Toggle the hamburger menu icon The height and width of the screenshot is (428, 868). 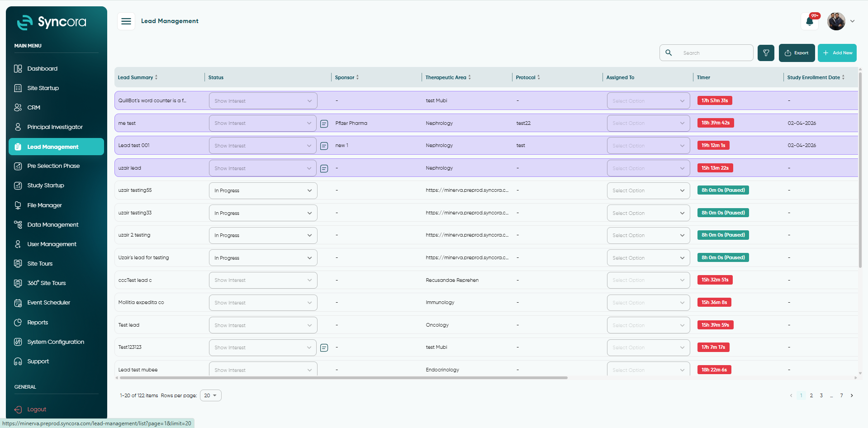pyautogui.click(x=126, y=21)
